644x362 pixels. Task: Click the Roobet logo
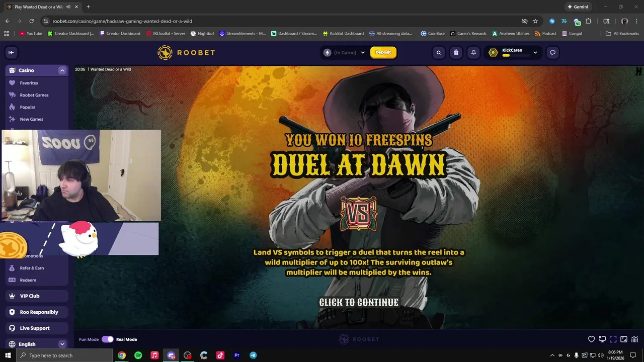click(186, 52)
